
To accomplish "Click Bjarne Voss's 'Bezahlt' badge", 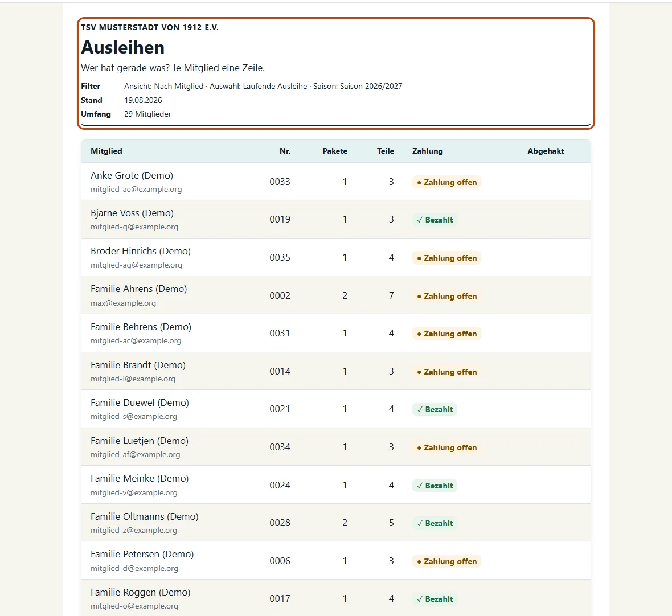I will [x=435, y=220].
